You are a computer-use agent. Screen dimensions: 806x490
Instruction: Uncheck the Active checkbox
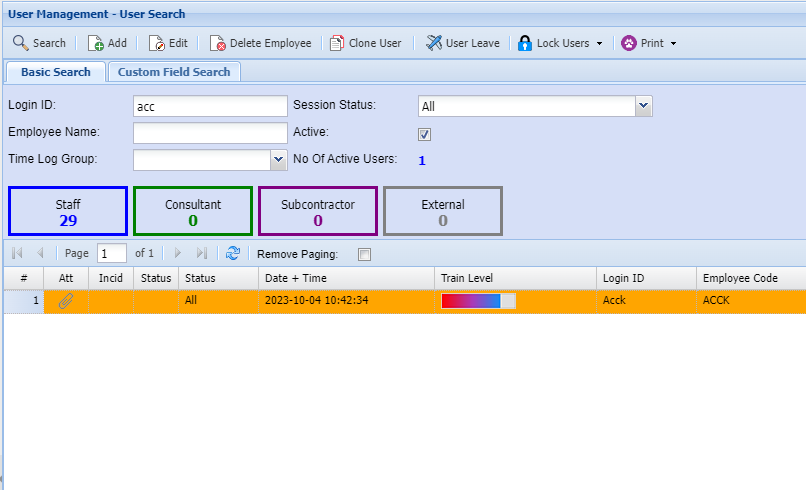424,135
